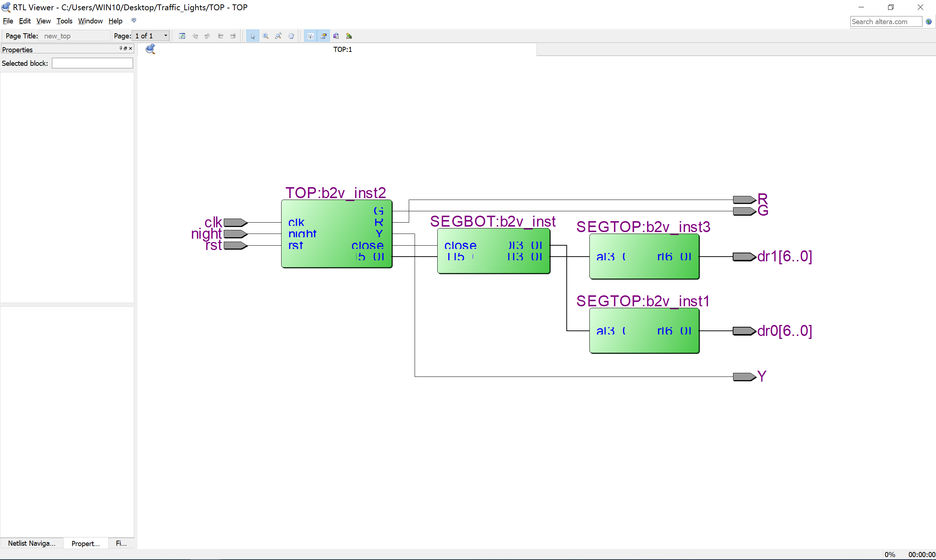Activate the Hand pan tool
Image resolution: width=936 pixels, height=560 pixels.
291,36
